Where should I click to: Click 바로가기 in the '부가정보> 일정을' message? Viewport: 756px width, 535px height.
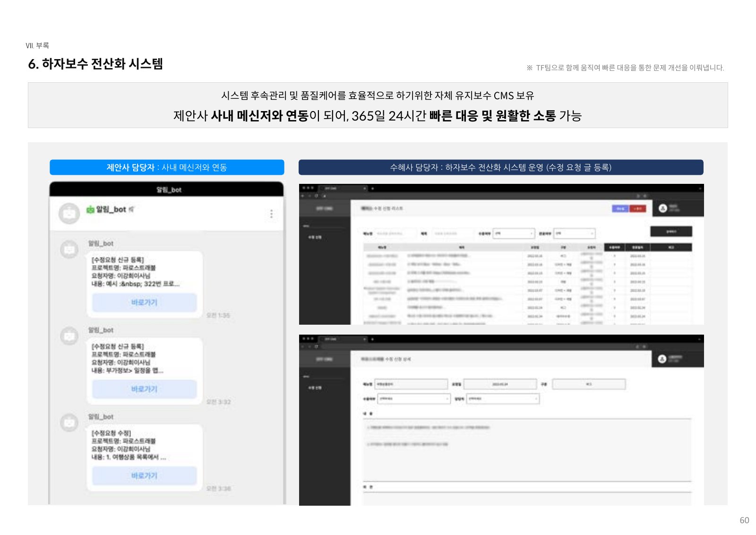pyautogui.click(x=145, y=389)
